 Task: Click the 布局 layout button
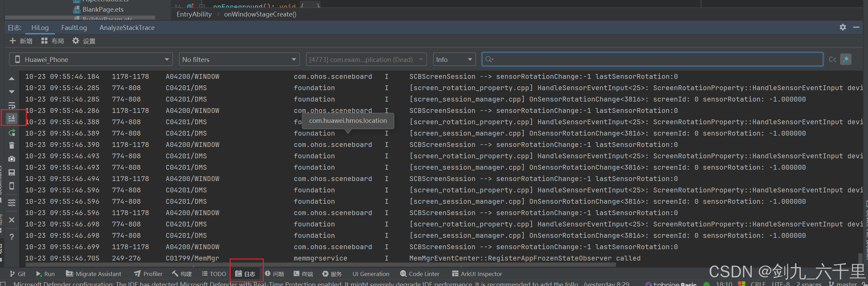click(52, 41)
